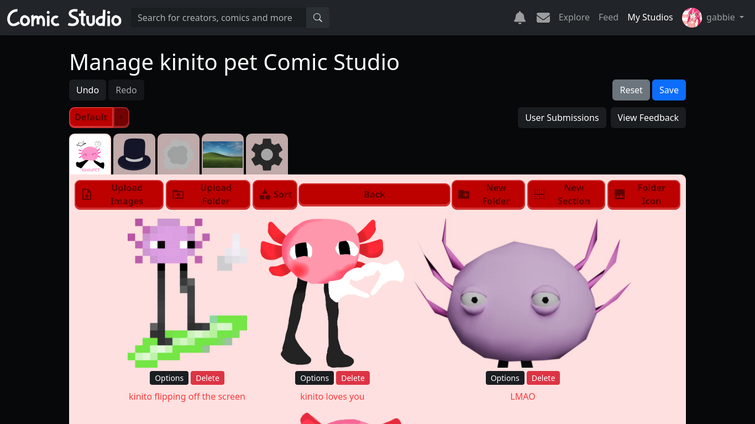Image resolution: width=755 pixels, height=424 pixels.
Task: Open the messages envelope icon
Action: [543, 18]
